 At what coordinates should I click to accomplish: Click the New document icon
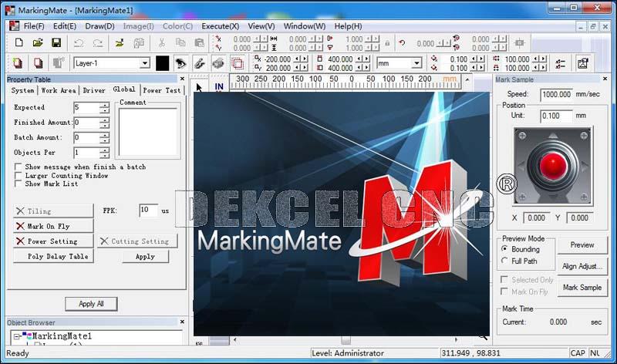[19, 42]
